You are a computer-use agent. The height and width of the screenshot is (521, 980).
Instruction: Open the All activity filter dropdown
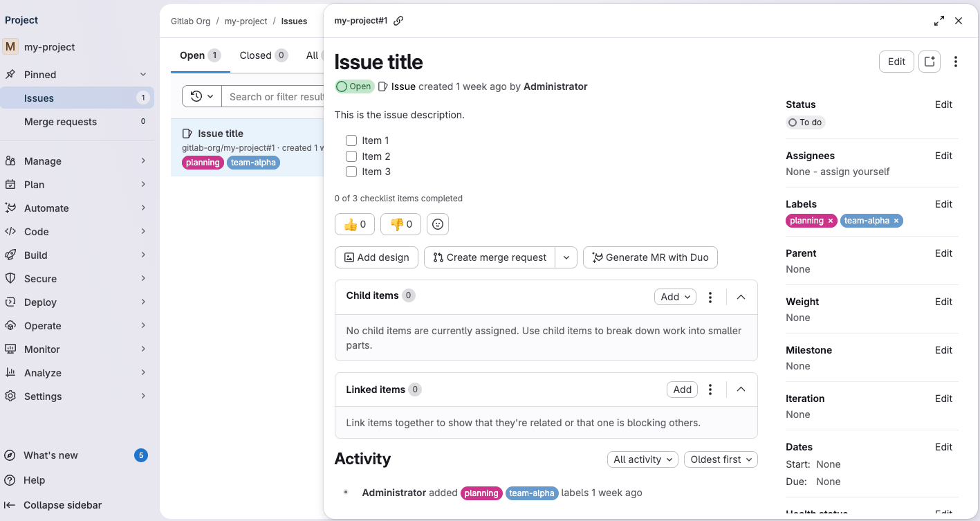click(x=643, y=459)
